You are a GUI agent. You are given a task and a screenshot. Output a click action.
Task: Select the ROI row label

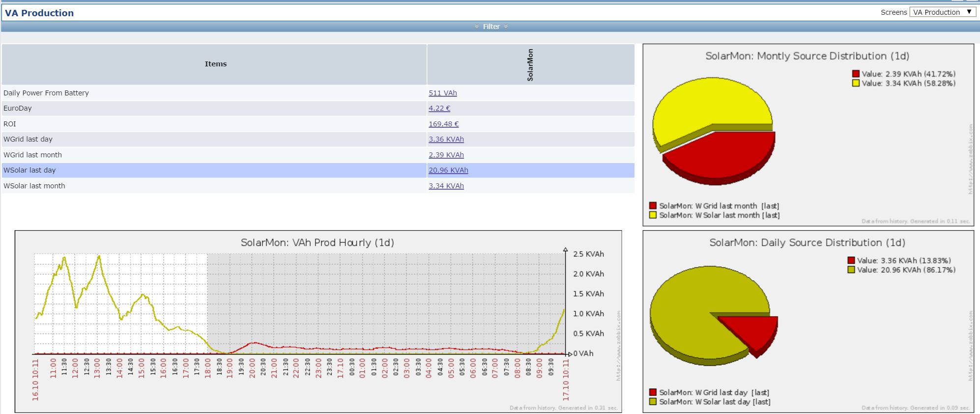10,124
